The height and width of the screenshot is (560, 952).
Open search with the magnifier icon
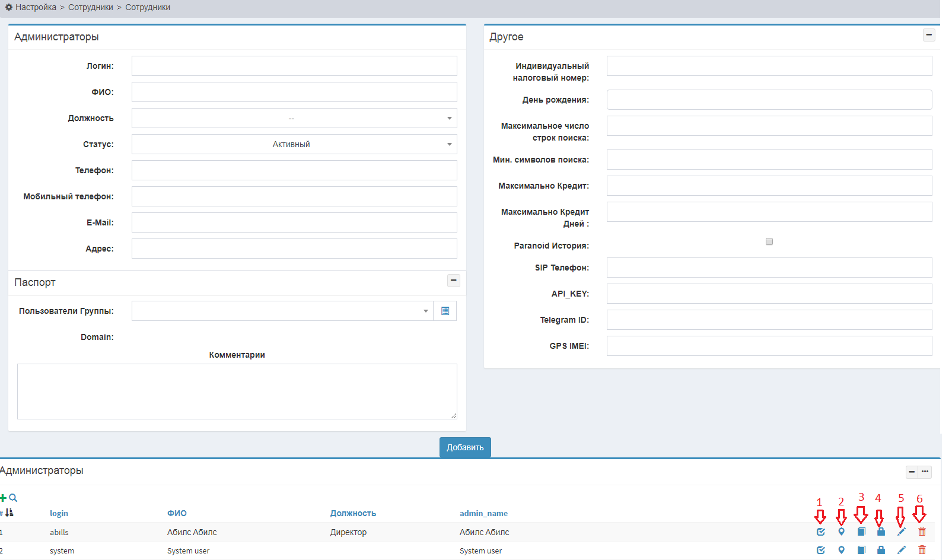tap(13, 498)
